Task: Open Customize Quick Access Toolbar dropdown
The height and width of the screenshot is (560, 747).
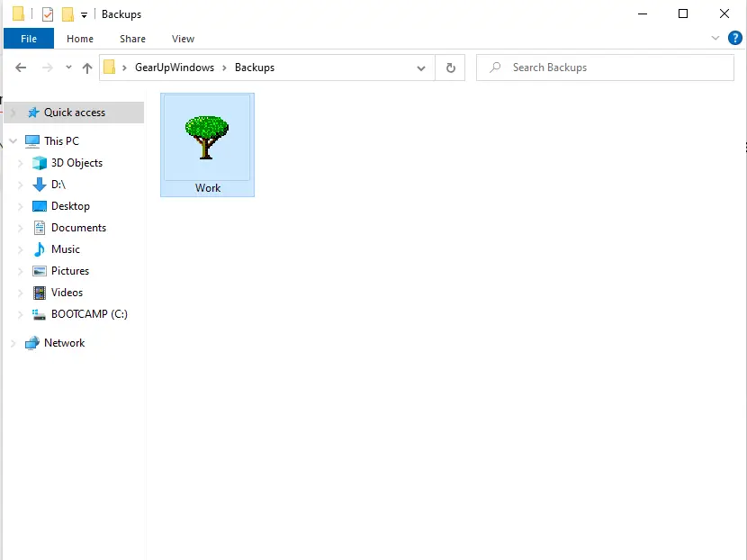Action: [84, 15]
